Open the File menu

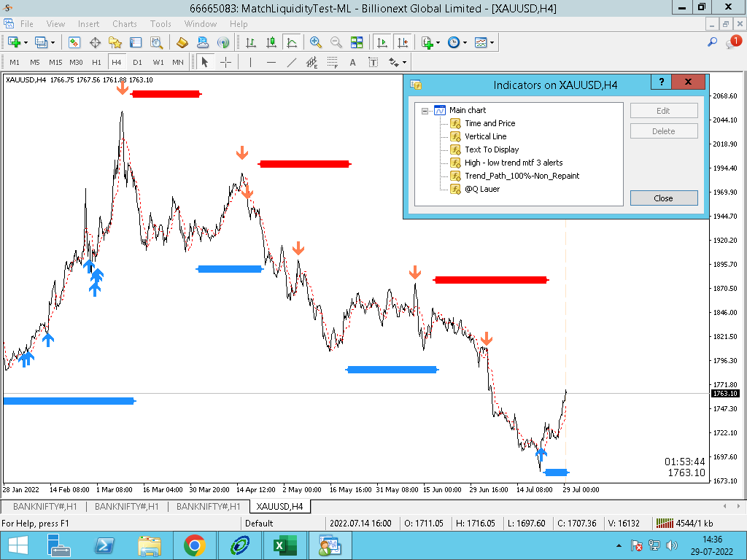tap(27, 24)
